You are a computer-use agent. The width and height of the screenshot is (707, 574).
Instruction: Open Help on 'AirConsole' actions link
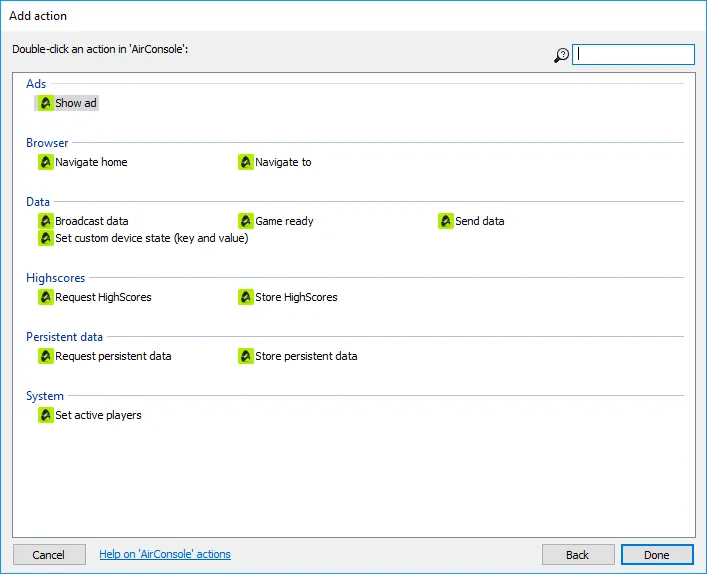165,554
